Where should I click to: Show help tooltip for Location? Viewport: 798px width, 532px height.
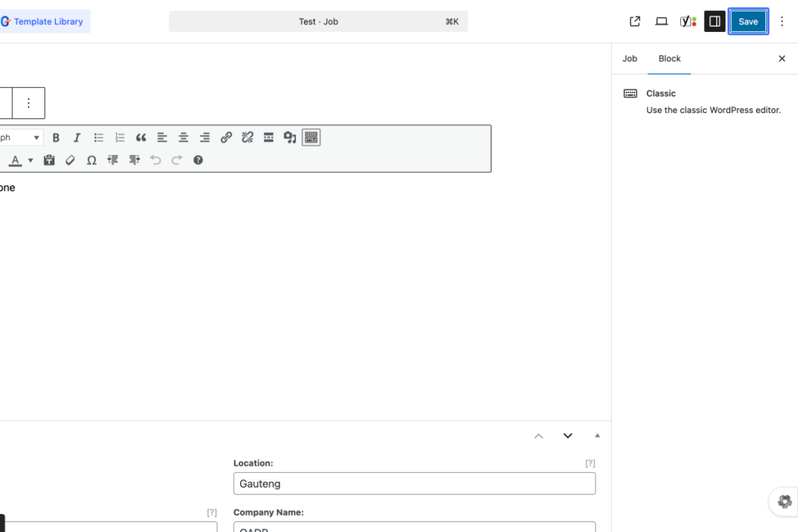tap(590, 463)
